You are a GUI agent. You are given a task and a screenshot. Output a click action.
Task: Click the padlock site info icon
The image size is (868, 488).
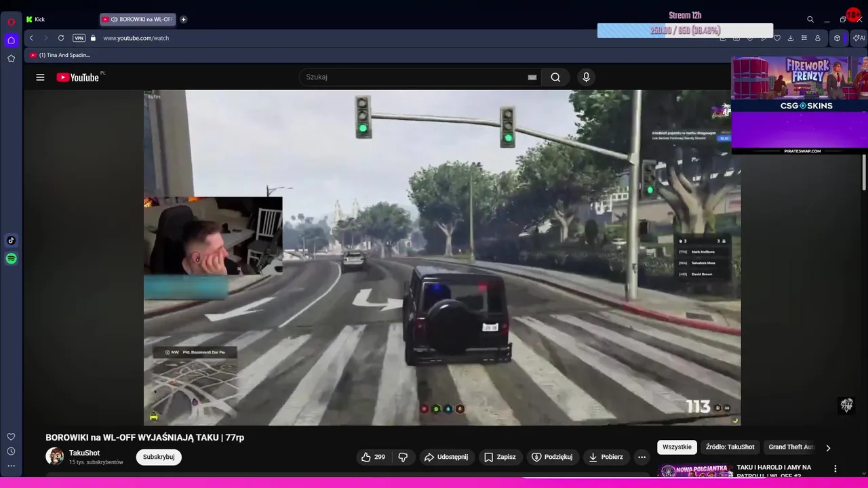93,38
